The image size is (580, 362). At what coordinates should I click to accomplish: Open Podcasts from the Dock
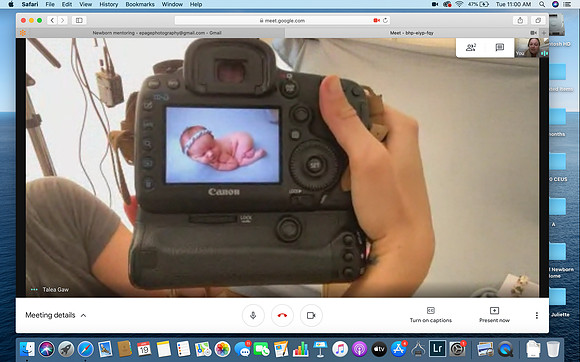359,349
